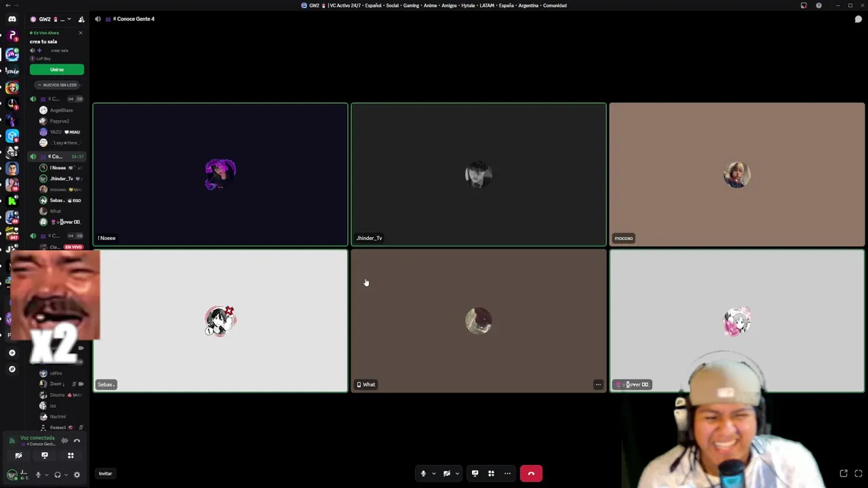Disconnect with red hang-up button
This screenshot has height=488, width=868.
click(x=531, y=473)
